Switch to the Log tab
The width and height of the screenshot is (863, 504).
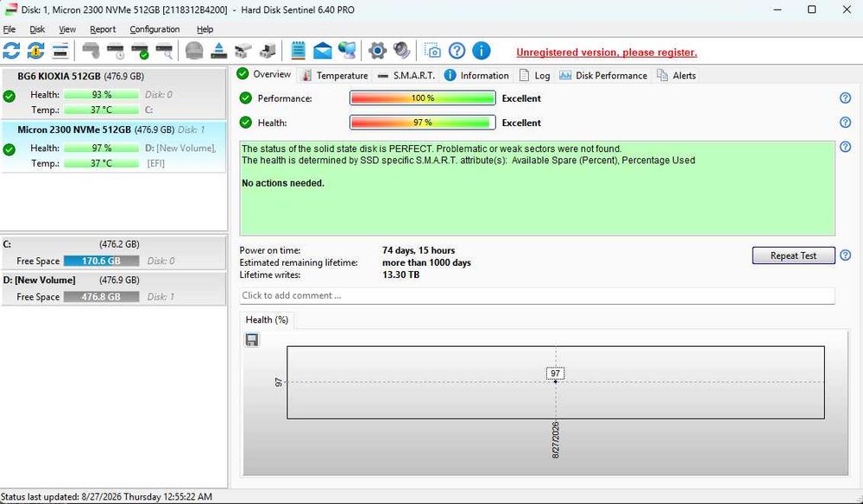pos(534,75)
